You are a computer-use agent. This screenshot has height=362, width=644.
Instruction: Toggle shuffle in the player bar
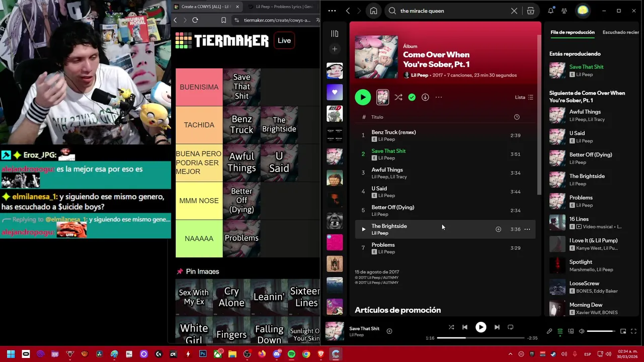tap(451, 327)
